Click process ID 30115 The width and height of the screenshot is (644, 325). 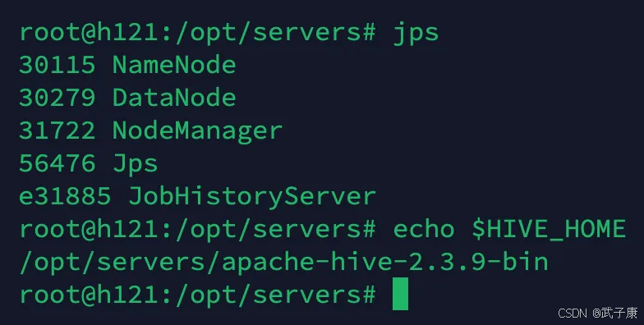[57, 66]
